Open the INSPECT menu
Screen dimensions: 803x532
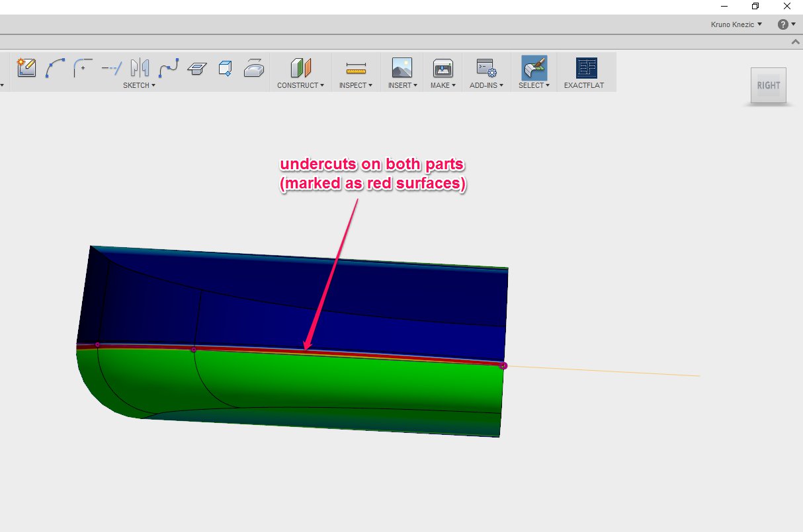click(355, 85)
